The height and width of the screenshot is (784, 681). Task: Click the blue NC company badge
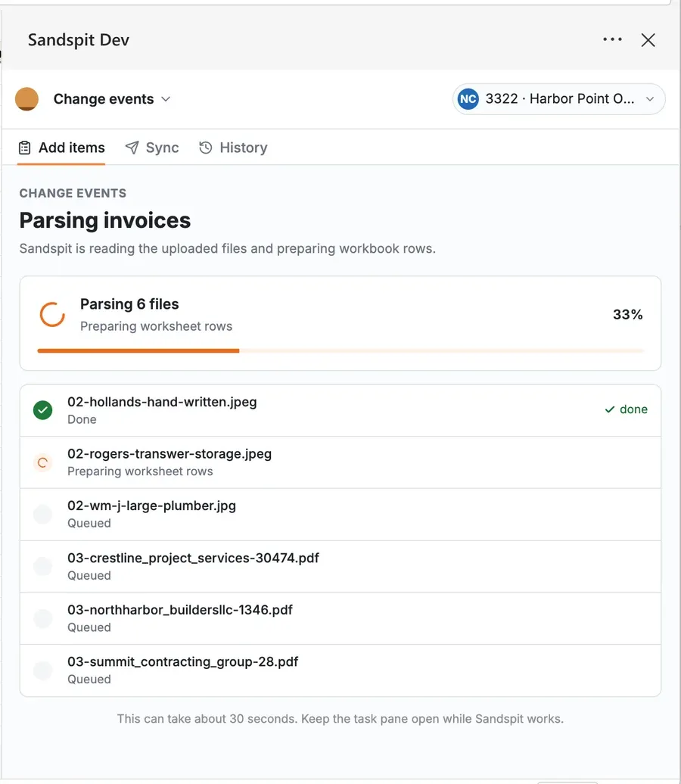(468, 99)
